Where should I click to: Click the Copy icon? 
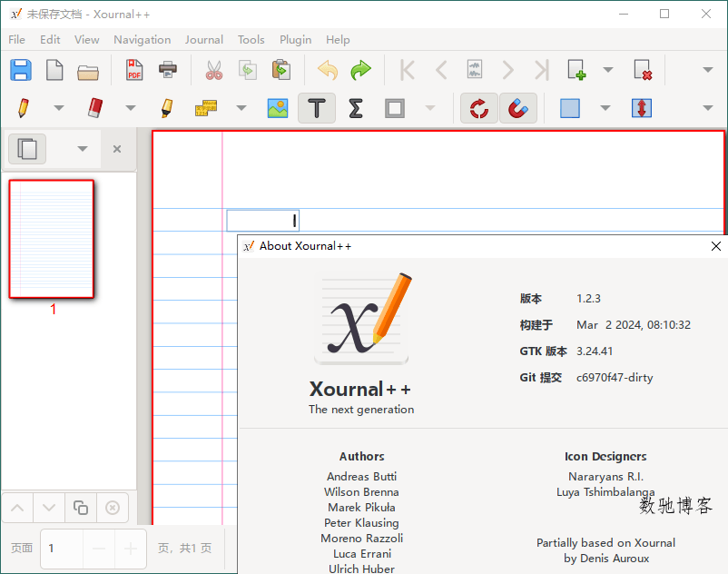[x=248, y=70]
